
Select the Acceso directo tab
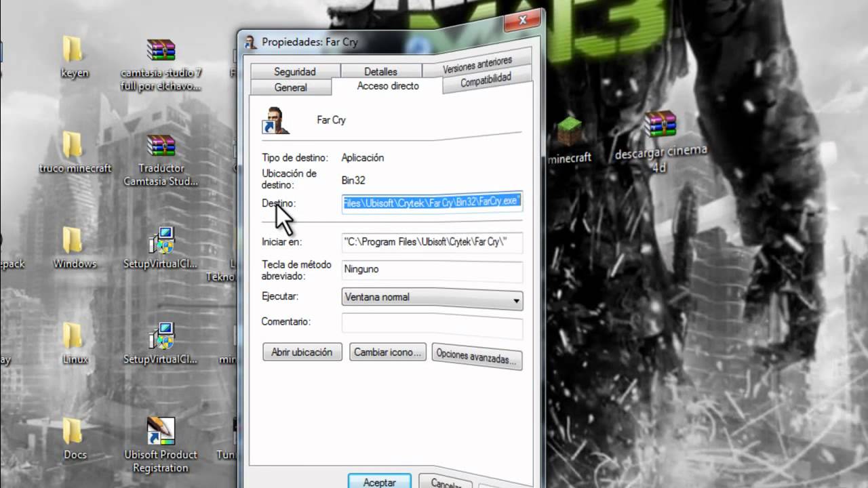(x=388, y=86)
